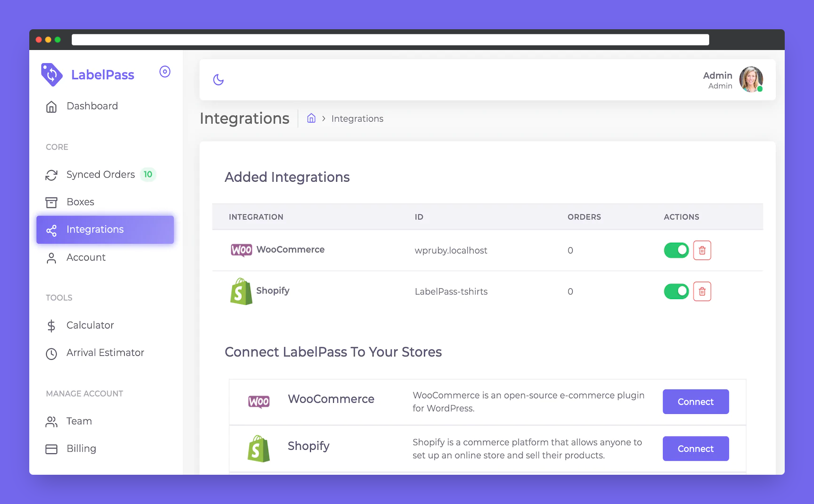Screen dimensions: 814x504
Task: Click the Synced Orders count badge 10
Action: 148,175
